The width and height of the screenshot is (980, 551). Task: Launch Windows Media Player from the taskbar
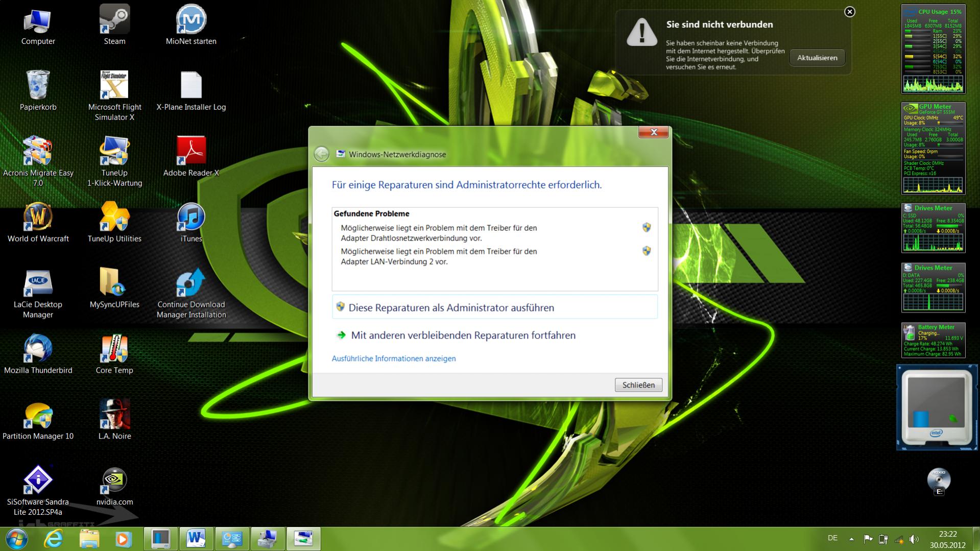[x=124, y=539]
